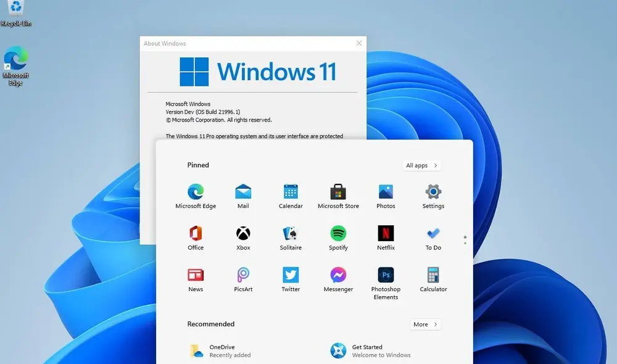Image resolution: width=617 pixels, height=364 pixels.
Task: Launch Office from the Start menu
Action: (196, 234)
